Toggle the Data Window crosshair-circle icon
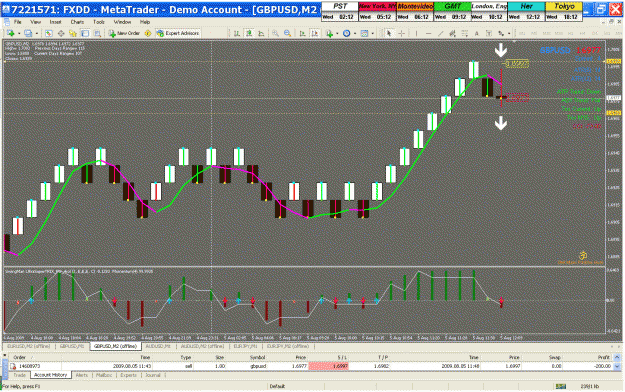The width and height of the screenshot is (625, 392). pos(61,33)
